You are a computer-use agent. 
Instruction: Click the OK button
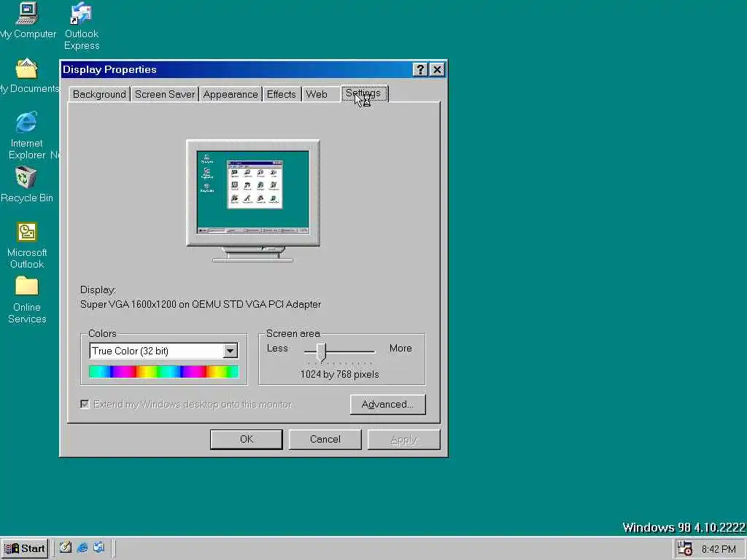(x=247, y=439)
